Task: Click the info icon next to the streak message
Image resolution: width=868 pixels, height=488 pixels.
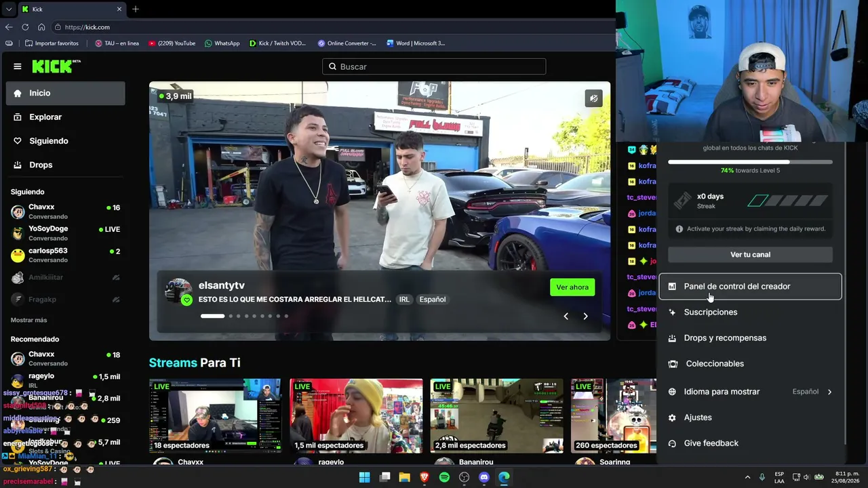Action: pos(679,229)
